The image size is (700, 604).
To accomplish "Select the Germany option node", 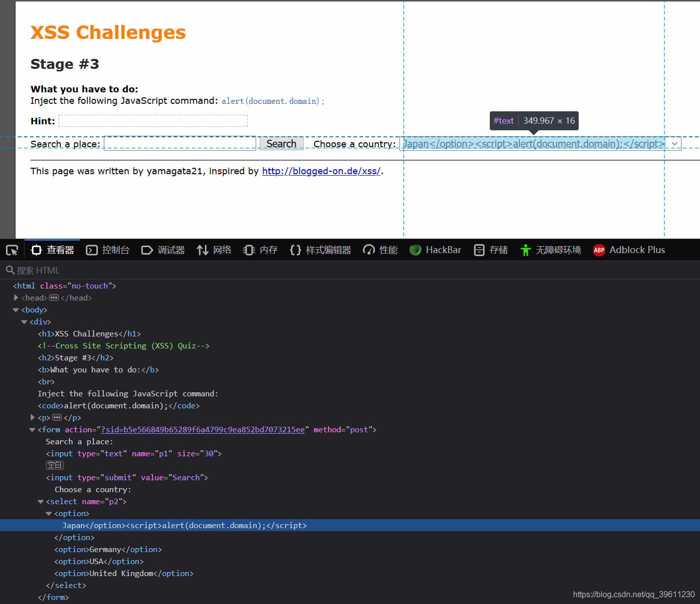I will [x=108, y=550].
